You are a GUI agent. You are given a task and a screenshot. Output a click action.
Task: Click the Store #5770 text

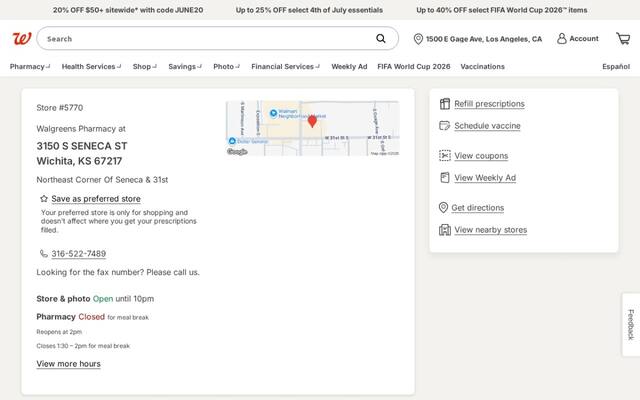pyautogui.click(x=60, y=108)
